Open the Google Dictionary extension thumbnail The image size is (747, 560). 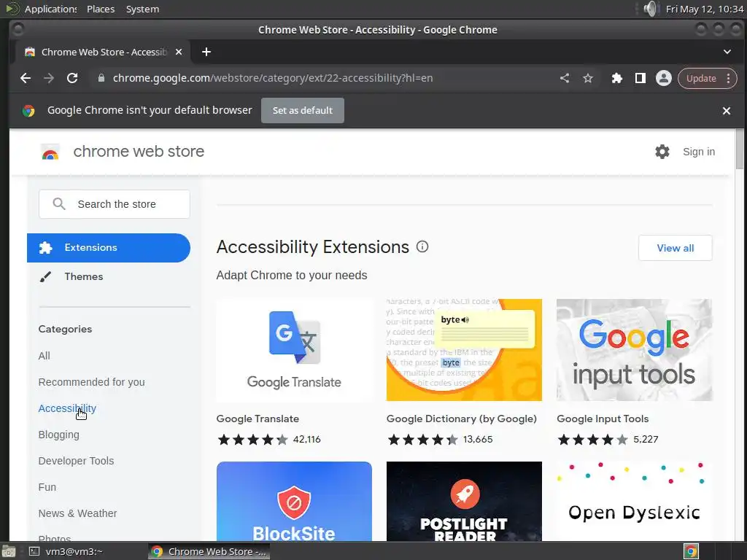click(x=464, y=350)
